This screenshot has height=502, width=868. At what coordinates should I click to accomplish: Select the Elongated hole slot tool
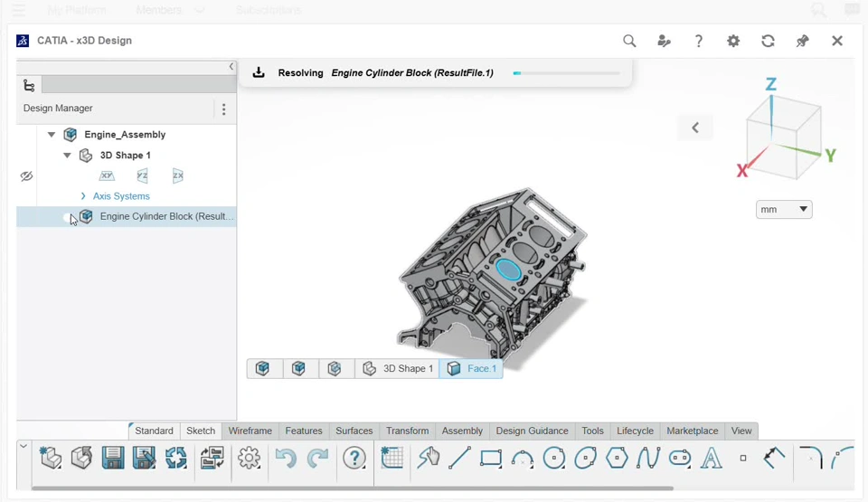point(680,459)
